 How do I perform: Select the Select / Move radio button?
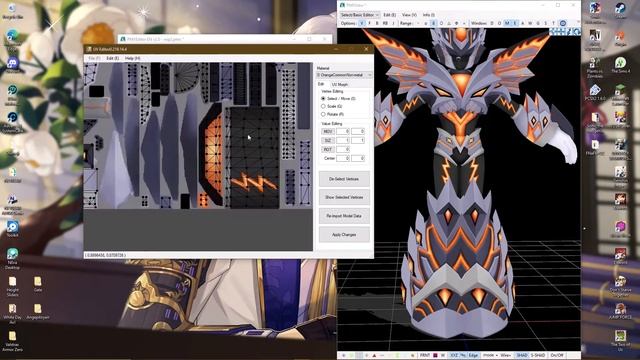[x=323, y=98]
